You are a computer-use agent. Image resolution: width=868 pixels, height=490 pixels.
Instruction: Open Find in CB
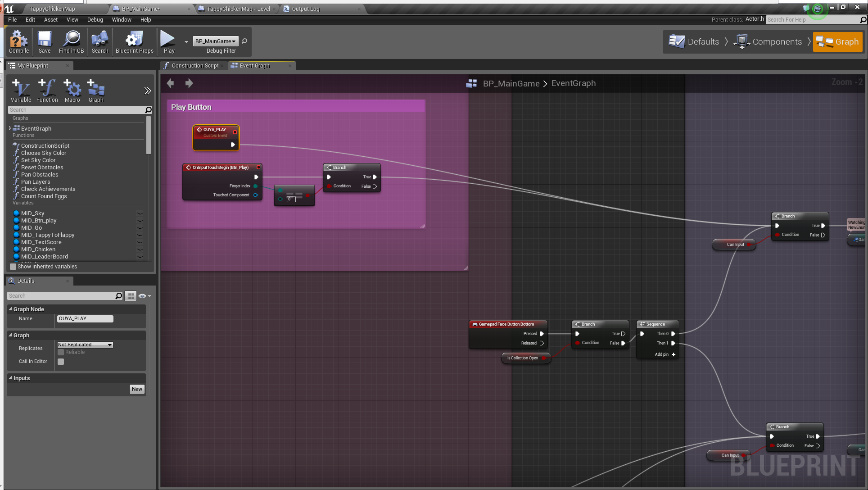click(71, 42)
